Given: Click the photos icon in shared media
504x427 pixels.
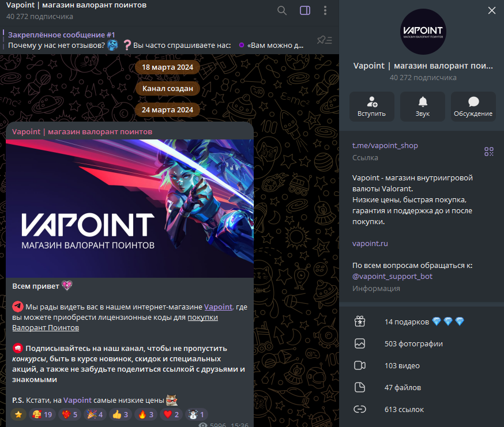Looking at the screenshot, I should (x=360, y=343).
